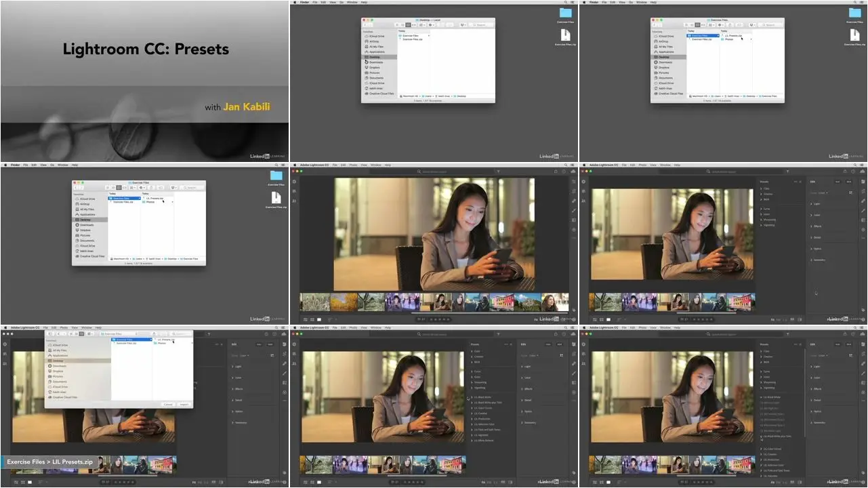Viewport: 868px width, 488px height.
Task: Select the Healing Brush tool in center Lightroom frame
Action: 573,201
